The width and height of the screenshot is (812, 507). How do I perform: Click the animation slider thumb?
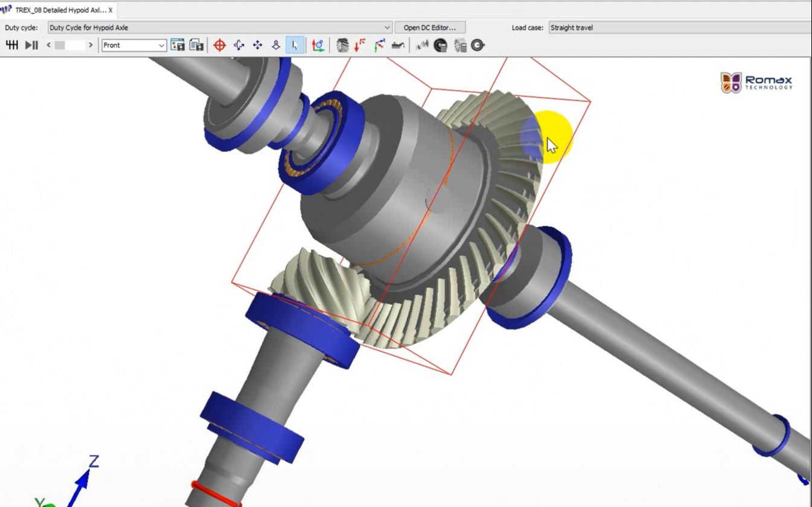[x=60, y=45]
